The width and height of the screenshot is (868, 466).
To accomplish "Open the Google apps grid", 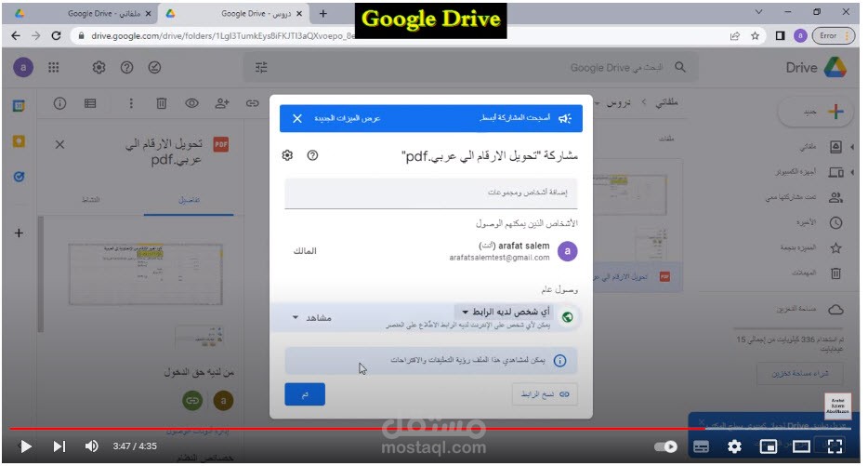I will [54, 68].
